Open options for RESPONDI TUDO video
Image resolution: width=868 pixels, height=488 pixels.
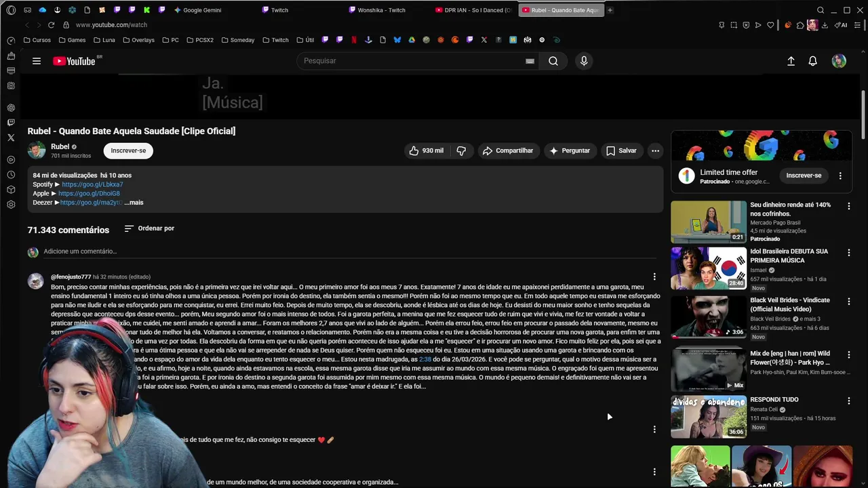[x=848, y=401]
